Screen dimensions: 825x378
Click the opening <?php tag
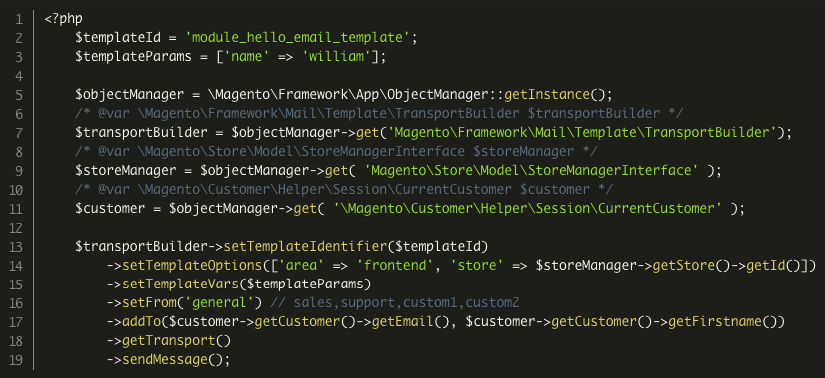pyautogui.click(x=63, y=19)
